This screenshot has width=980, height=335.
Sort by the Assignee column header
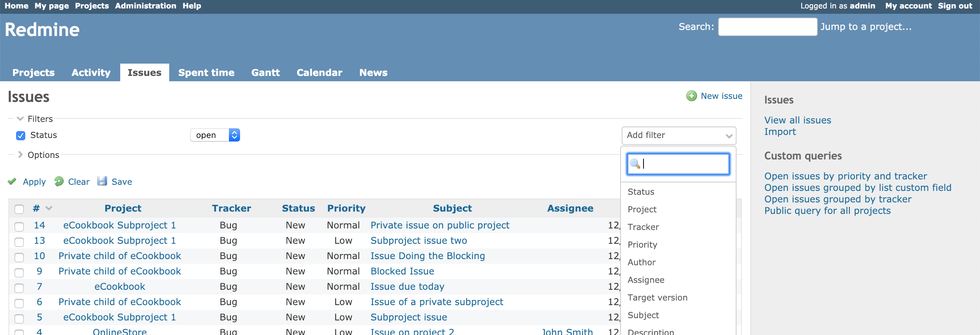coord(570,208)
